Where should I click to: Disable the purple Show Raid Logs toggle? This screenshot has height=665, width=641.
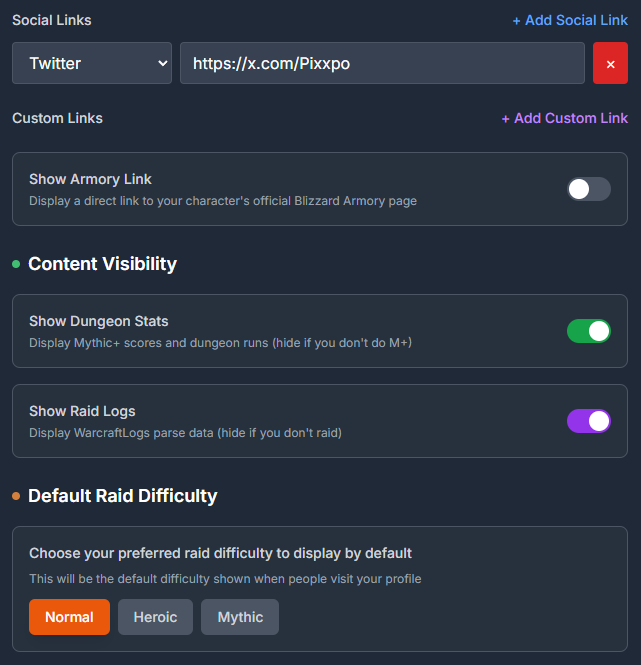tap(588, 421)
